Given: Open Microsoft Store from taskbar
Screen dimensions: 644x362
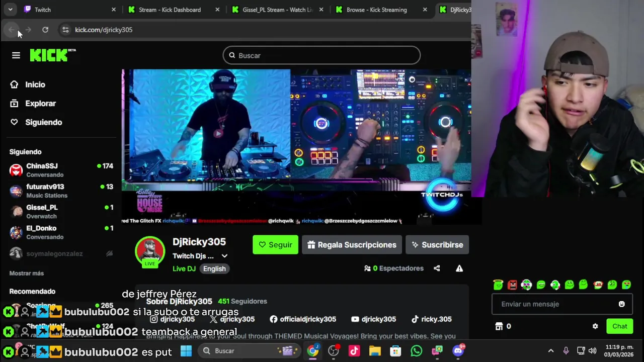Looking at the screenshot, I should coord(395,351).
